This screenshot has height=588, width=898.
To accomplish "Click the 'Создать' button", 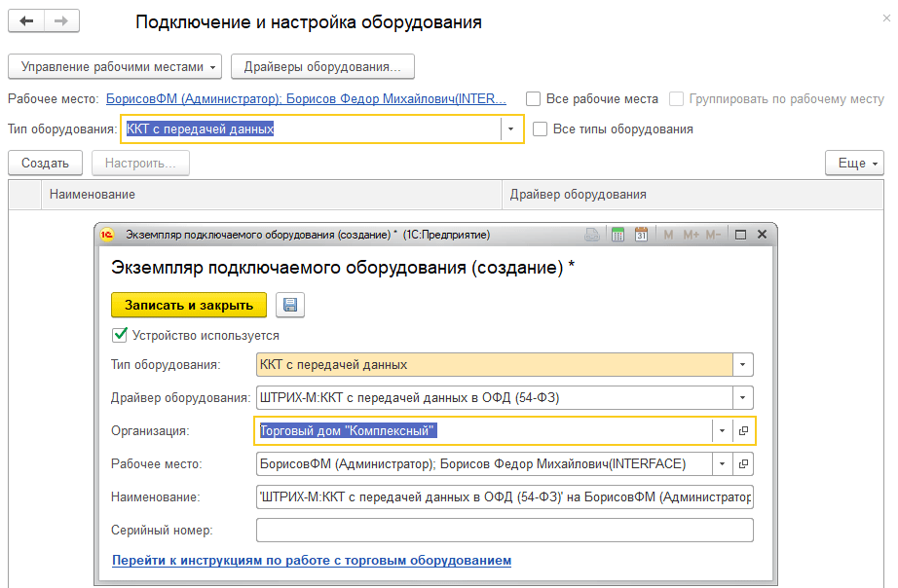I will pos(45,164).
